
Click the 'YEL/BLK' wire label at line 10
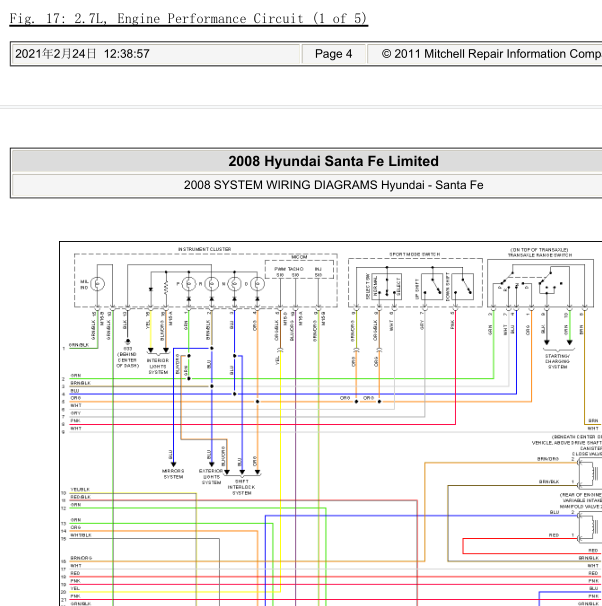[x=80, y=489]
